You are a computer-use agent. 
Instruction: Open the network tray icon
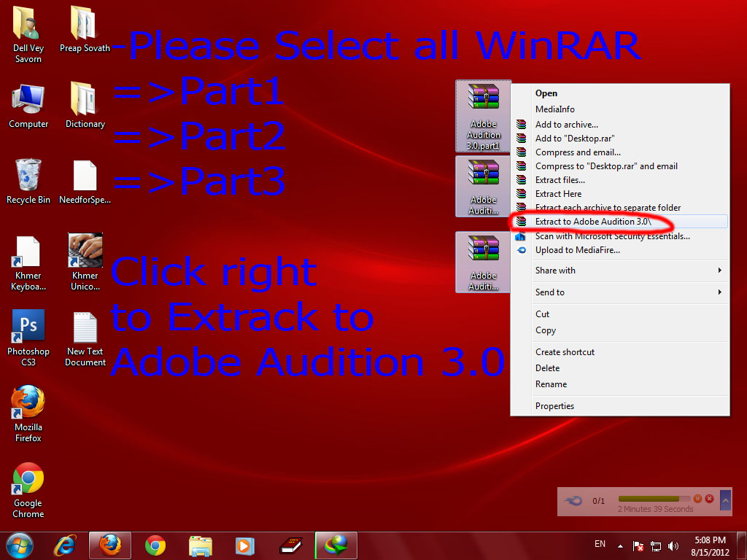pyautogui.click(x=656, y=545)
